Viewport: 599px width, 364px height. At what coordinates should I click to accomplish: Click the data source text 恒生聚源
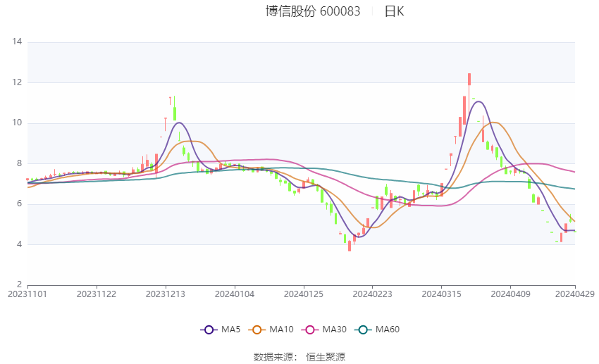pyautogui.click(x=326, y=357)
